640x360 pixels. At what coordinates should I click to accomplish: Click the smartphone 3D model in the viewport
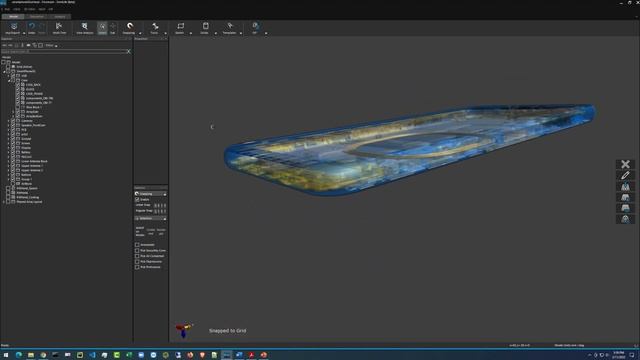click(409, 149)
